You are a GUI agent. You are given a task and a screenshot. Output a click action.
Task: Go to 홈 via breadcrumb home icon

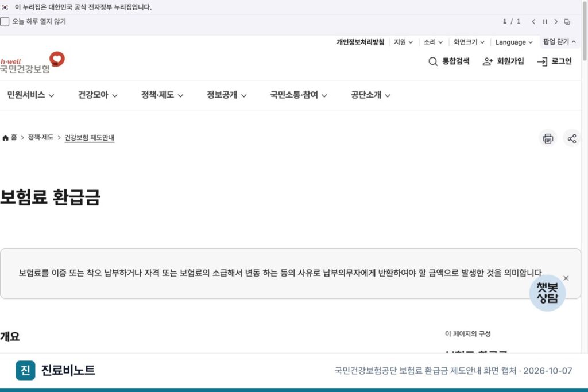[x=9, y=138]
